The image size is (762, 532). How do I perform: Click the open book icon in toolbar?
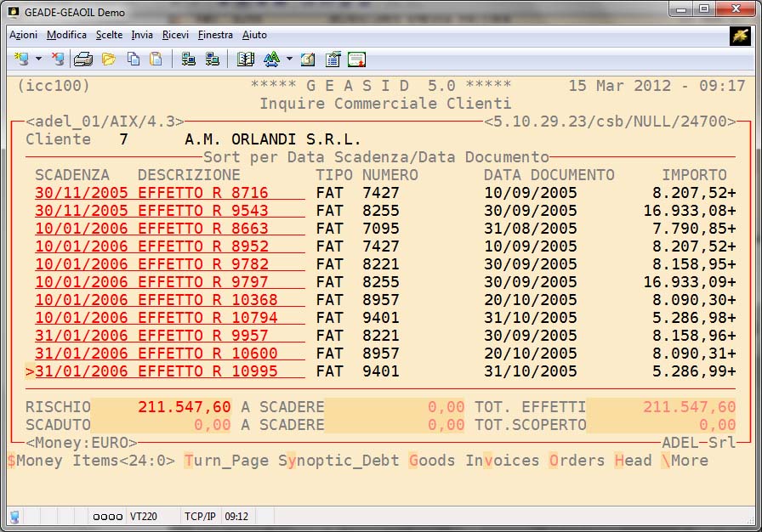[x=246, y=59]
